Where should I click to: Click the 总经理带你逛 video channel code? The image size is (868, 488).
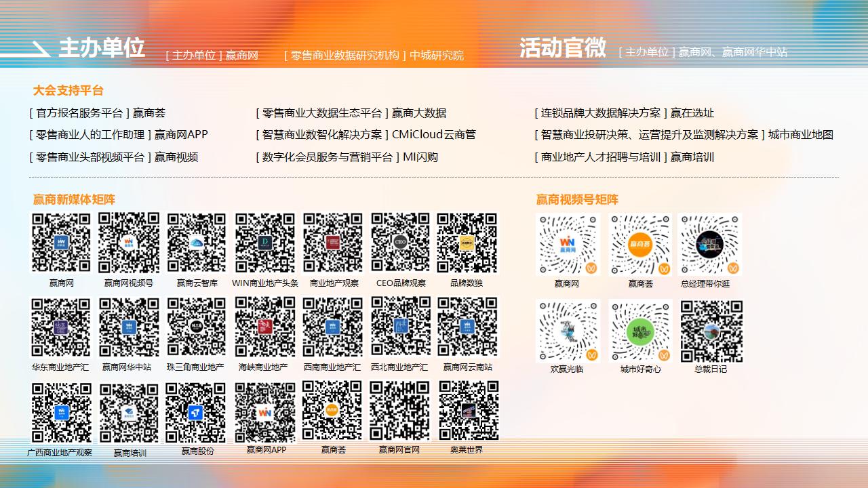(x=710, y=245)
